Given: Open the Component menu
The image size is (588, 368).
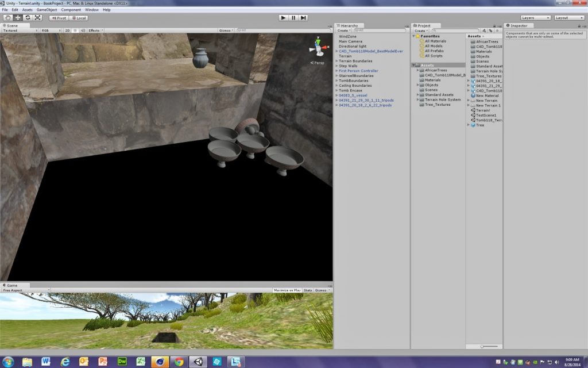Looking at the screenshot, I should (x=71, y=10).
